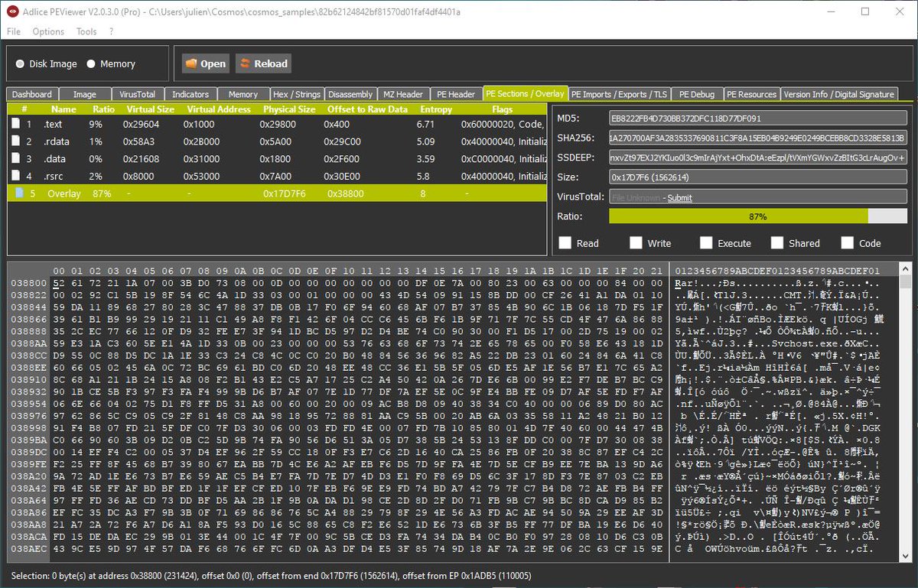Click the Flags column header

coord(502,109)
